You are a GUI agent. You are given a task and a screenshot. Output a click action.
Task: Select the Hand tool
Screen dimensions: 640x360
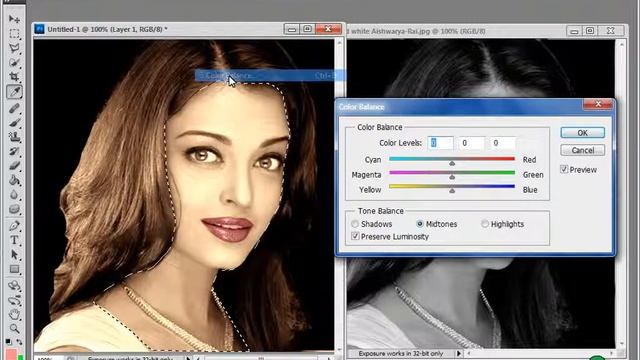[x=14, y=315]
